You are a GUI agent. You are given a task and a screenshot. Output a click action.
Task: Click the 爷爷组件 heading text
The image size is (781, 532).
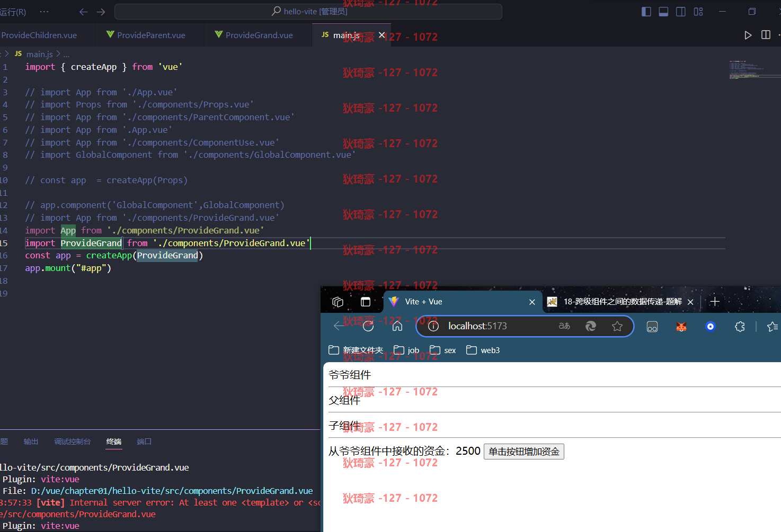click(x=350, y=375)
